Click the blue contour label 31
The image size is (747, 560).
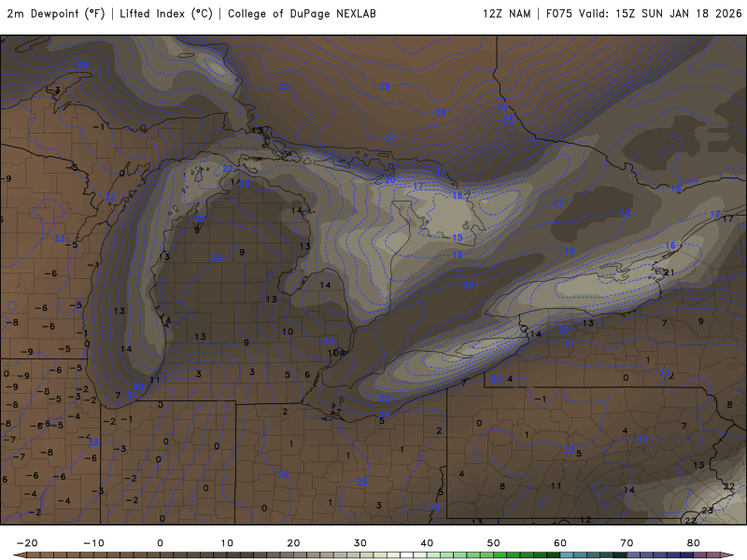132,395
